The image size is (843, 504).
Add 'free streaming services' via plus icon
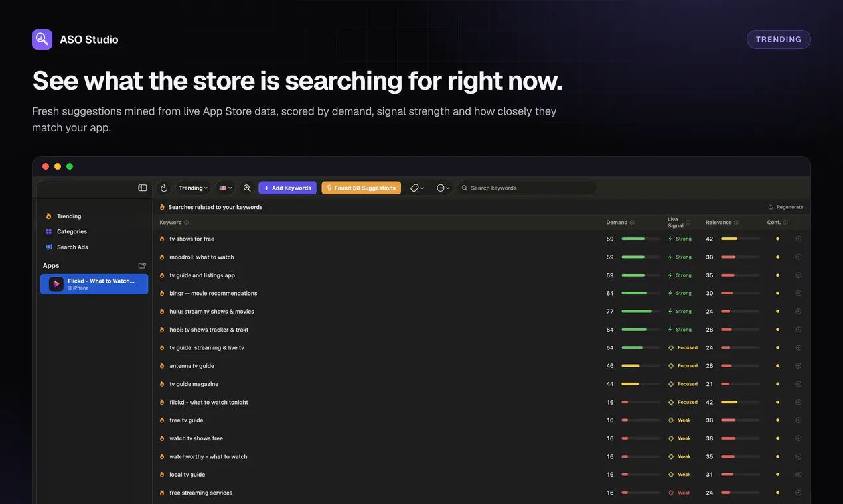799,493
